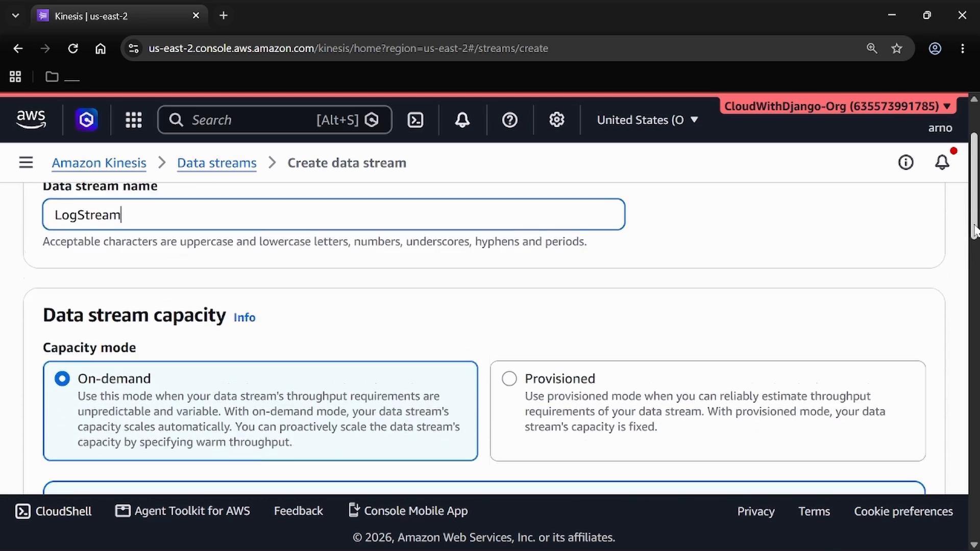Viewport: 980px width, 551px height.
Task: Open the info panel circle icon
Action: click(x=906, y=163)
